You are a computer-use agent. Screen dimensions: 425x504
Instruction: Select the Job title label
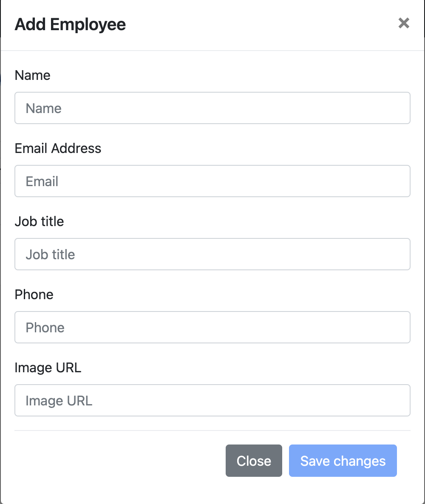(x=39, y=221)
